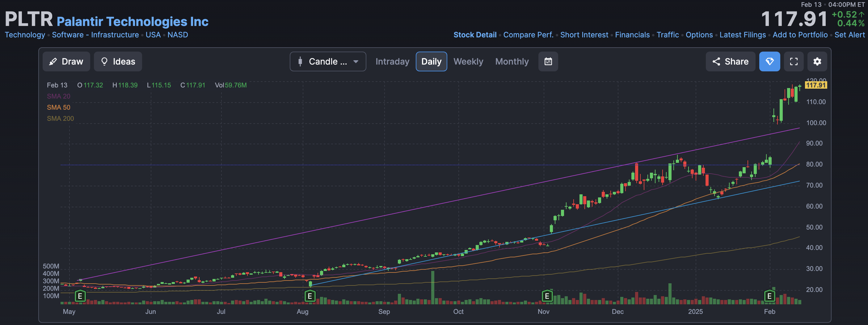Open the Draw tools button
Viewport: 868px width, 325px height.
click(x=66, y=61)
